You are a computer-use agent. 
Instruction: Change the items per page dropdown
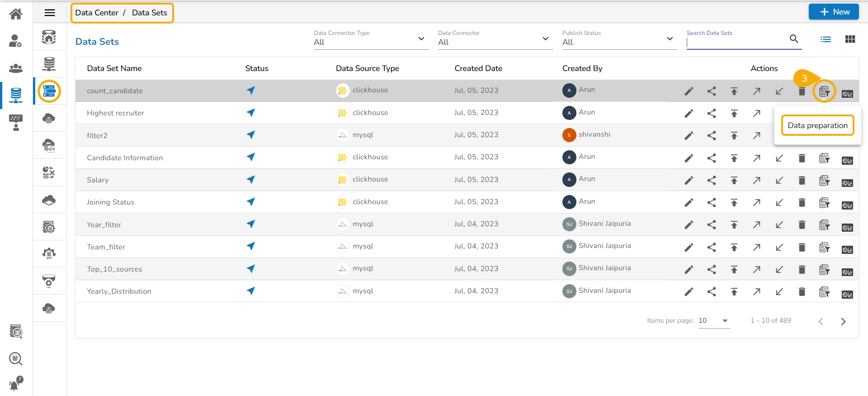(x=714, y=321)
